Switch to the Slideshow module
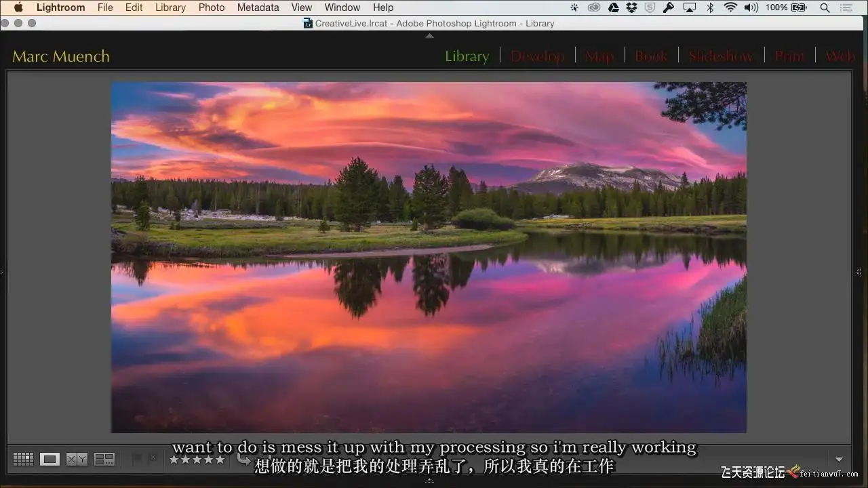Image resolution: width=868 pixels, height=488 pixels. [x=720, y=56]
